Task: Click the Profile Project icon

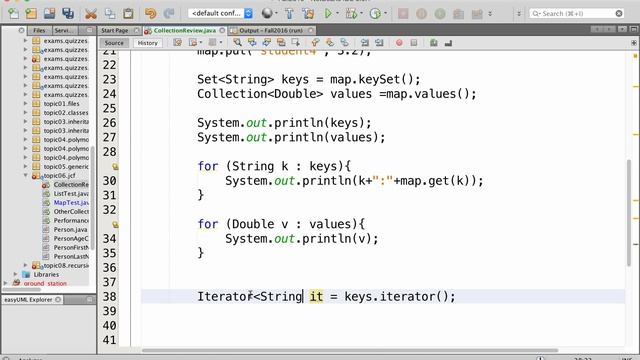Action: click(375, 13)
